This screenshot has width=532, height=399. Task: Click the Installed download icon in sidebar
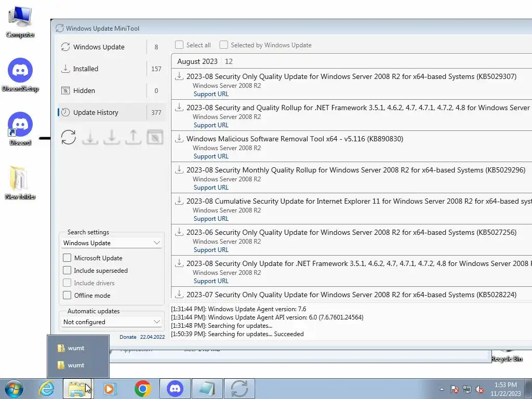tap(65, 69)
